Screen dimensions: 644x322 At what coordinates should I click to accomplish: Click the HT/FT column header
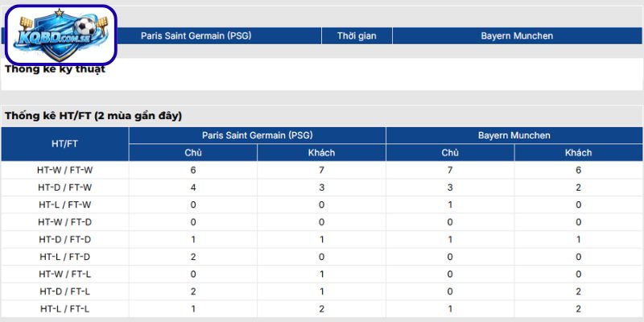[x=64, y=144]
